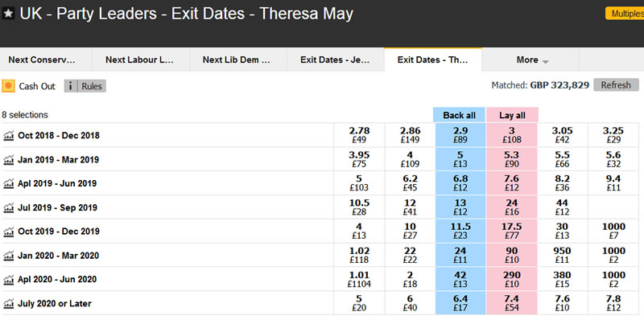Open graph icon for Jan 2019 - Mar 2019
The height and width of the screenshot is (328, 644).
coord(9,159)
